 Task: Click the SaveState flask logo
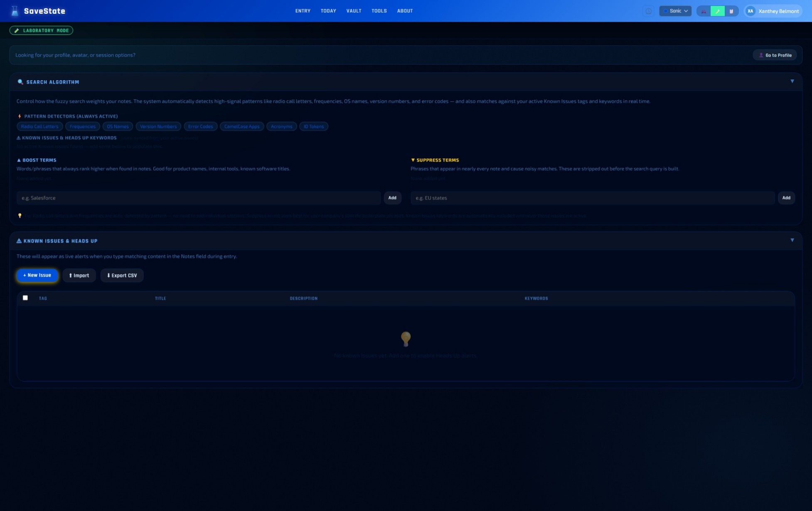coord(15,11)
